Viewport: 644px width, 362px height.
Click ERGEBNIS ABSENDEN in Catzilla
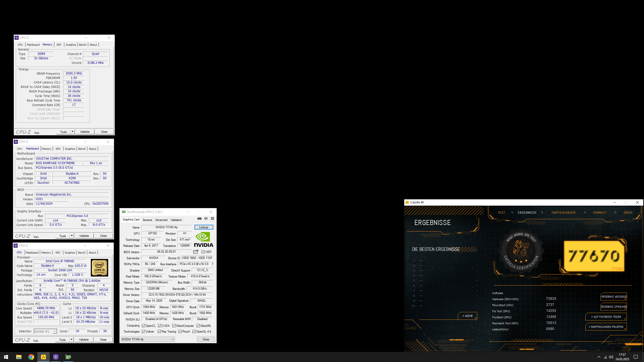614,297
